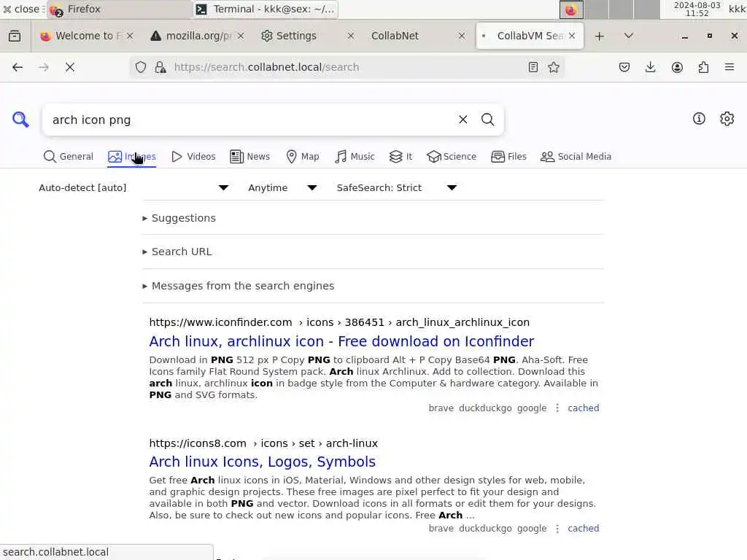Open the Downloads panel

coord(650,67)
